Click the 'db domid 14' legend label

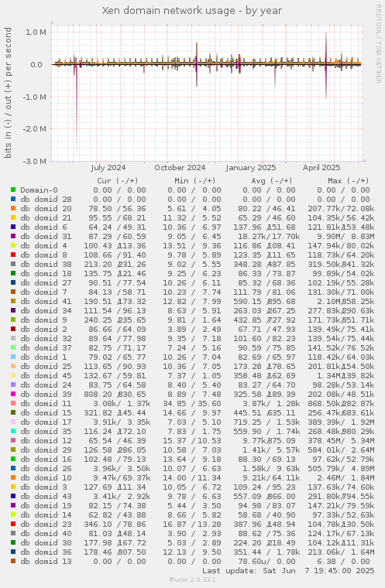point(46,514)
